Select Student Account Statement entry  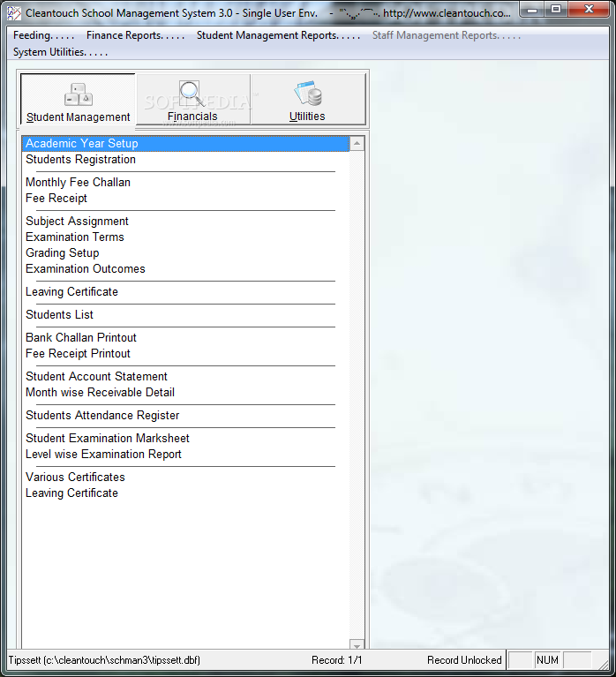pyautogui.click(x=96, y=377)
